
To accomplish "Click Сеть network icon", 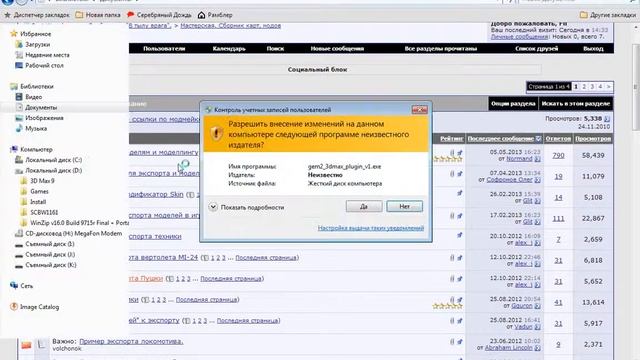I will click(14, 286).
